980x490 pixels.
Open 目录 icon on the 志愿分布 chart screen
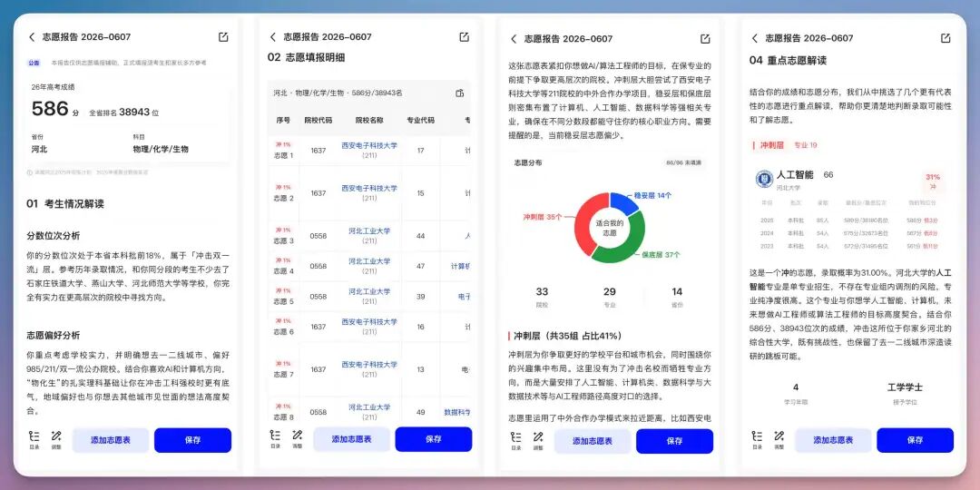click(x=516, y=440)
